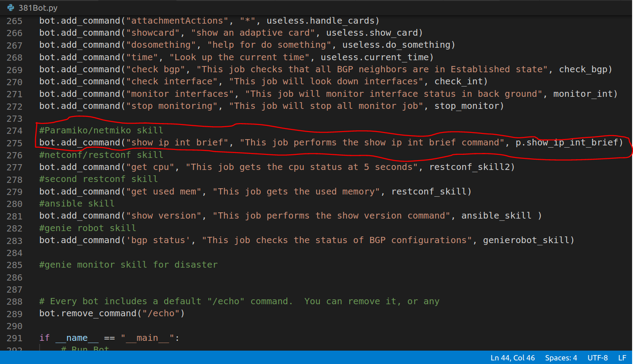Click the "#Paramiko/netmiko skill" comment

101,130
